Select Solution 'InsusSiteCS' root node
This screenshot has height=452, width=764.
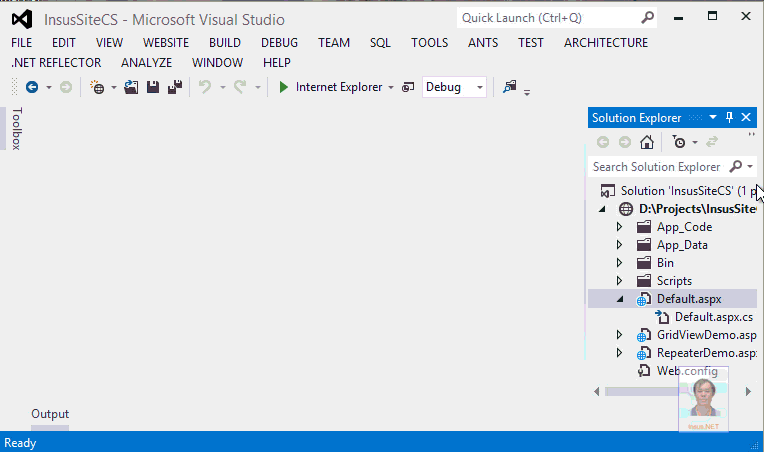(x=688, y=191)
